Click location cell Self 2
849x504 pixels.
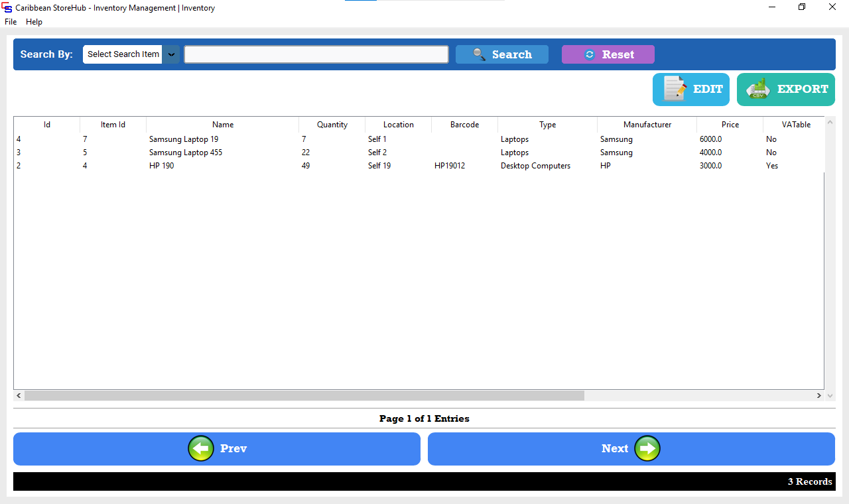pyautogui.click(x=377, y=153)
